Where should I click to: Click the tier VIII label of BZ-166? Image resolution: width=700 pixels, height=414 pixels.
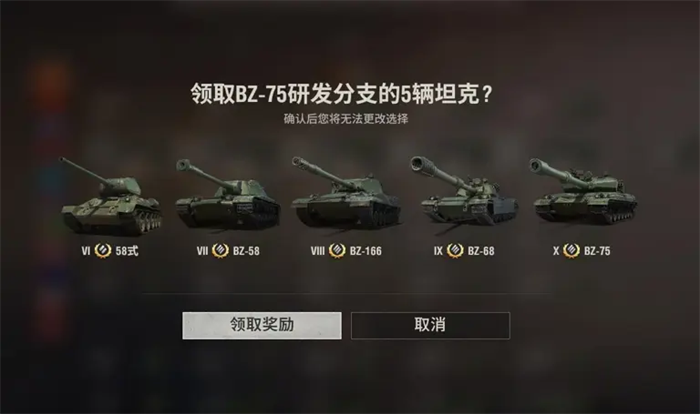pos(317,251)
